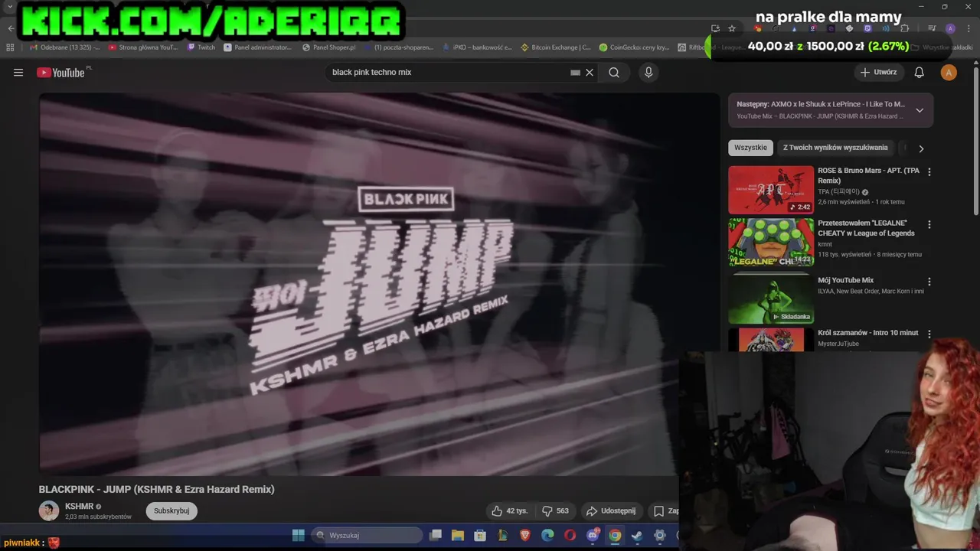Open ROSE & Bruno Mars APT. remix thumbnail

[x=771, y=190]
